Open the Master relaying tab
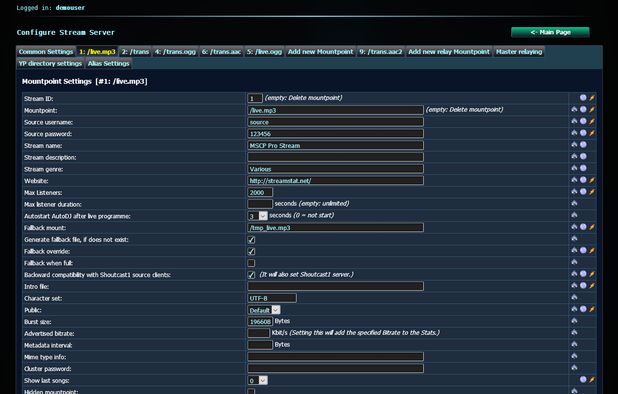 pyautogui.click(x=519, y=52)
